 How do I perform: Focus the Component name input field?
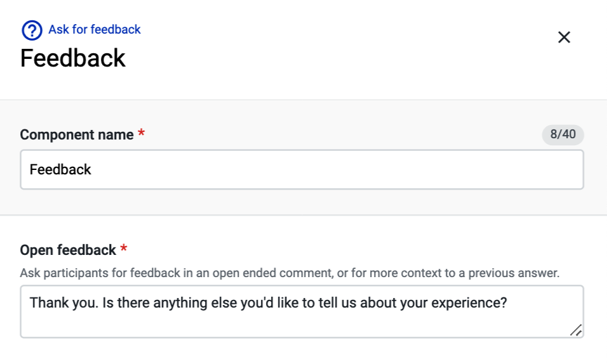[302, 169]
